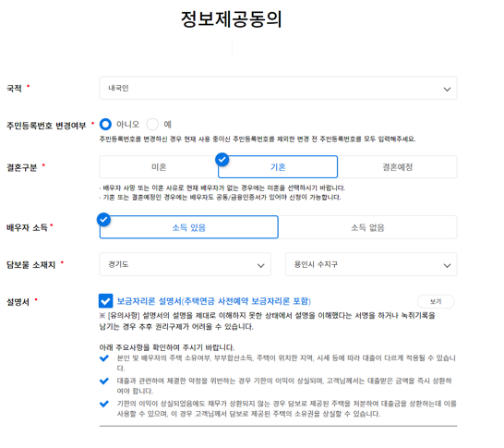Choose 결혼예정 marital status option
504x448 pixels.
point(397,167)
